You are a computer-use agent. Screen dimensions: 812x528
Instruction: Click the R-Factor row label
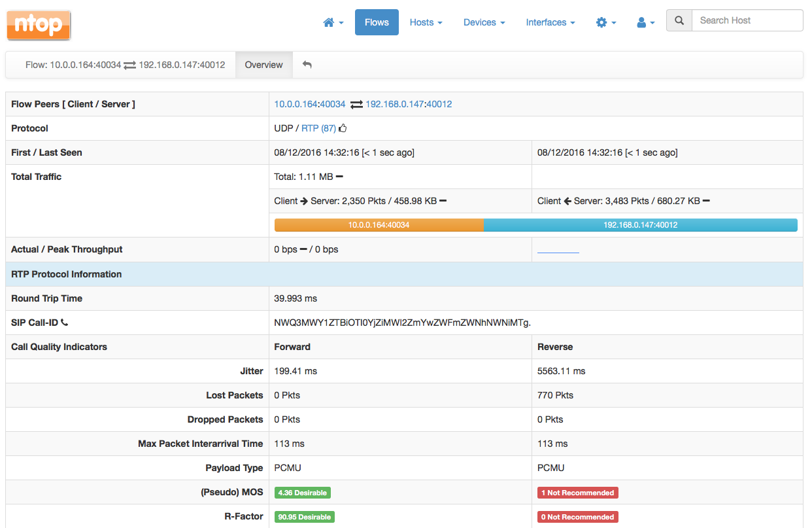(x=244, y=516)
